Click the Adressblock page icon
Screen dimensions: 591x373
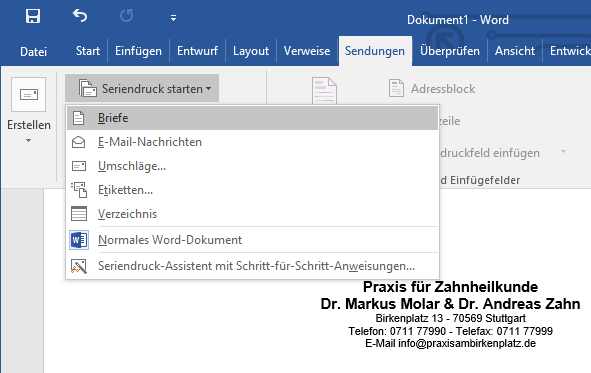point(396,88)
